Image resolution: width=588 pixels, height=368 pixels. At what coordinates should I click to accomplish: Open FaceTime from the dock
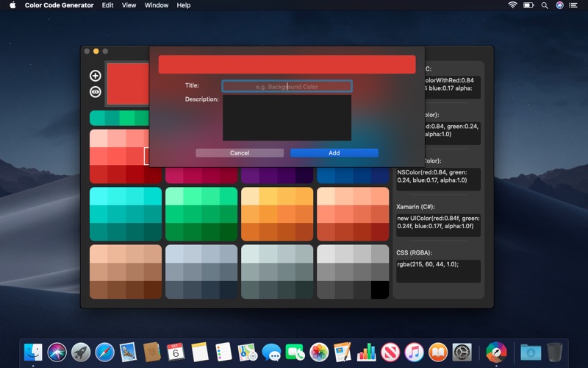[x=295, y=353]
